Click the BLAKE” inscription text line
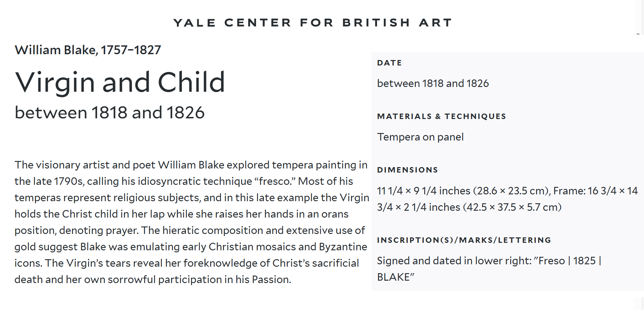 coord(395,277)
